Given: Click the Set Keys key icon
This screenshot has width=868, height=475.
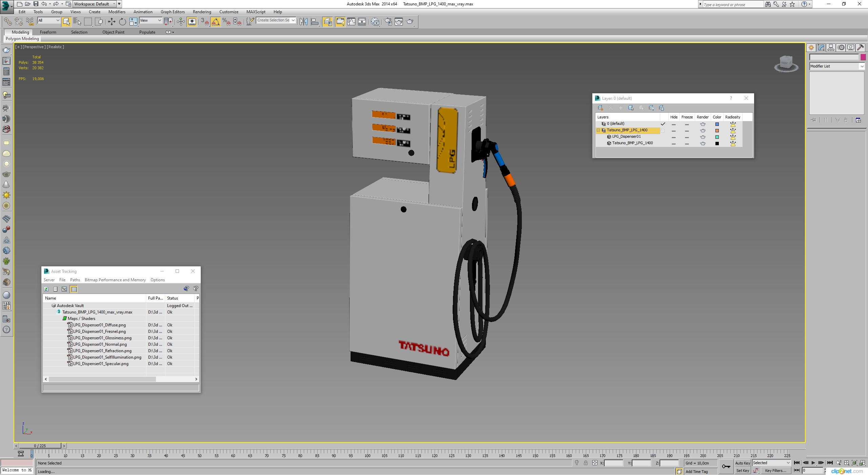Looking at the screenshot, I should coord(726,467).
